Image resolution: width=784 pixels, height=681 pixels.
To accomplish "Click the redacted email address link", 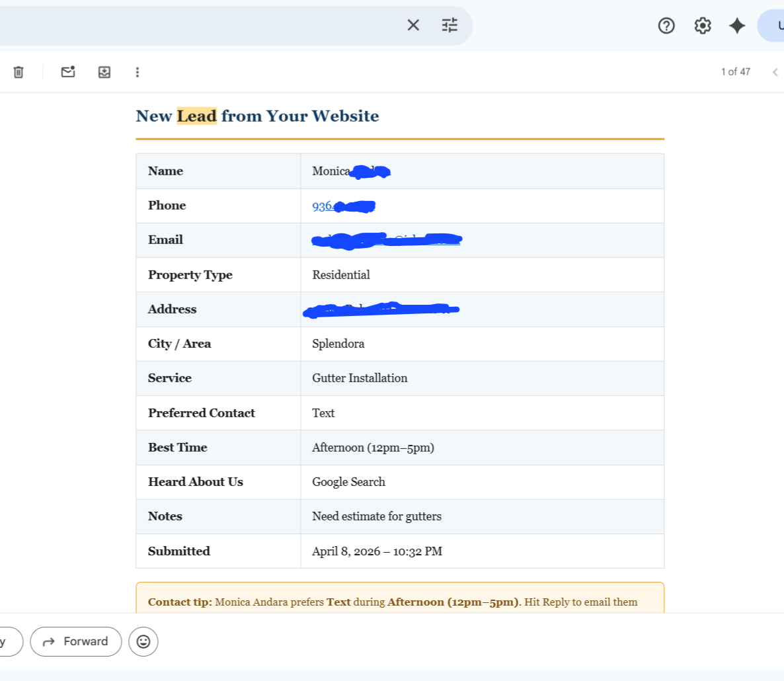I will [387, 241].
